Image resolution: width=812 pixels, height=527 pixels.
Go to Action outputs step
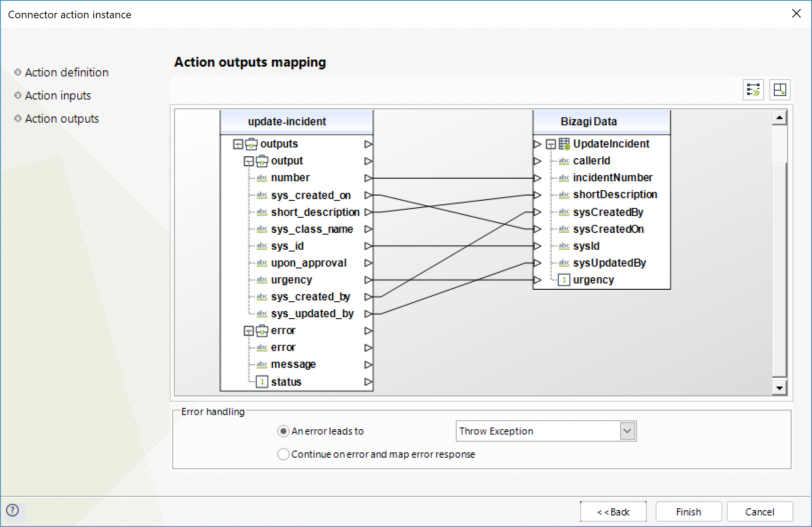click(x=62, y=119)
